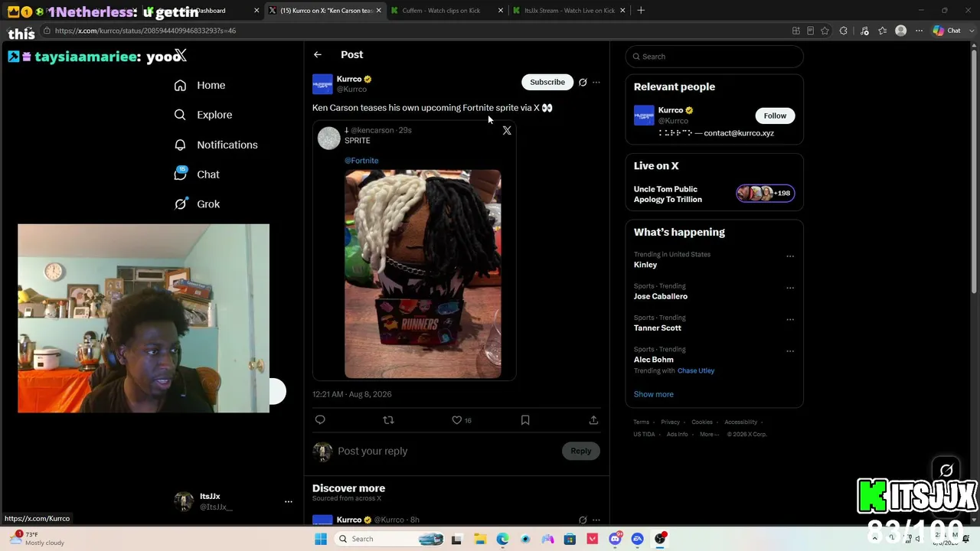Click the Terms footer link
This screenshot has height=551, width=980.
[x=641, y=422]
